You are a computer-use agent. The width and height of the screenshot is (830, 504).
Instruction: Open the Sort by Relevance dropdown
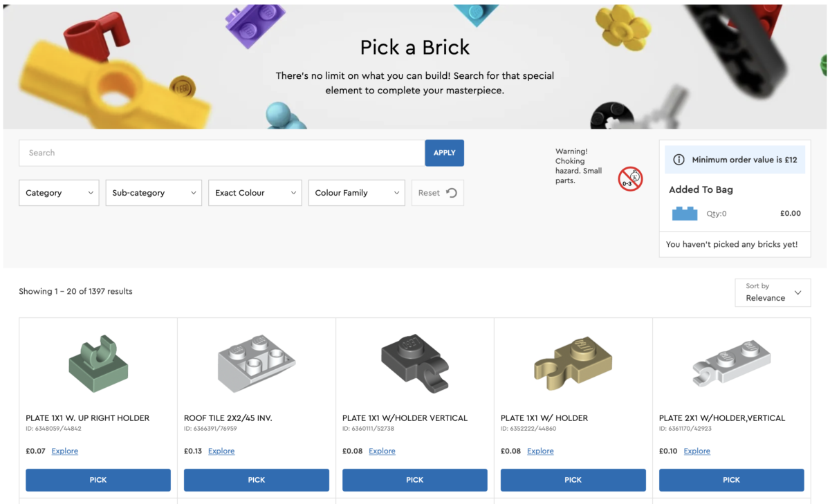[x=773, y=292]
